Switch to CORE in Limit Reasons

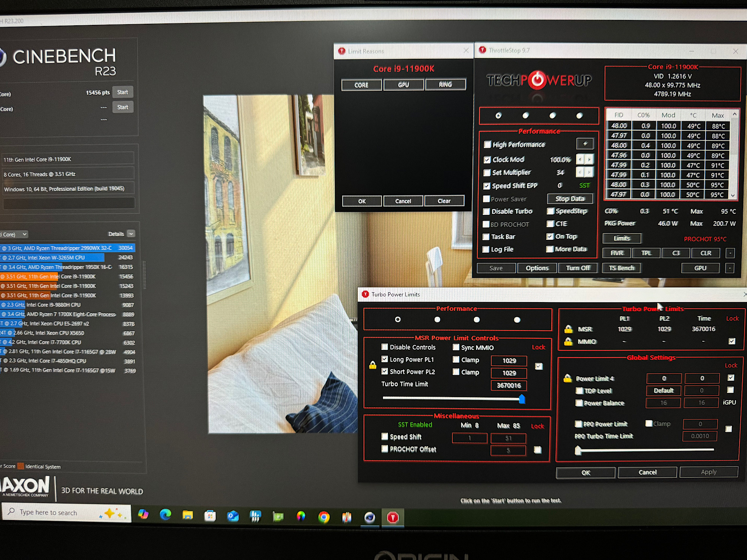[361, 85]
